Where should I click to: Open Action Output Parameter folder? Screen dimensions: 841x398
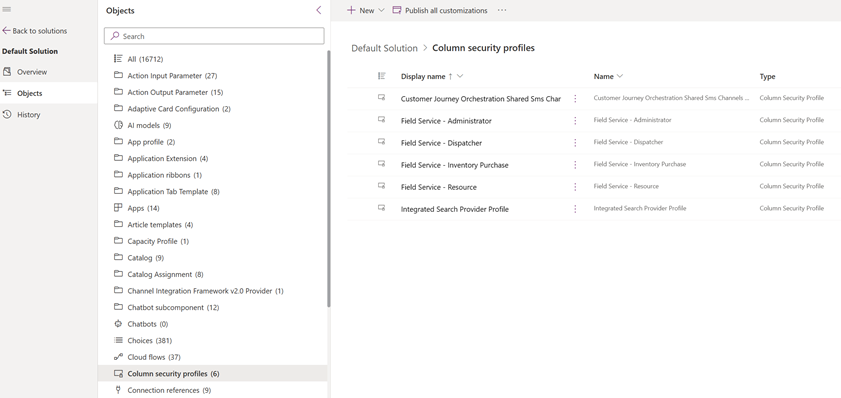tap(175, 92)
